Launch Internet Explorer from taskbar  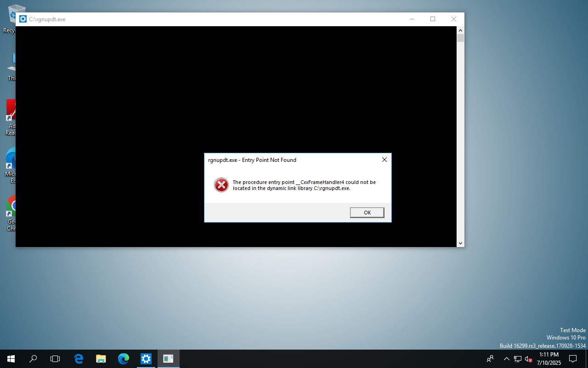tap(78, 359)
